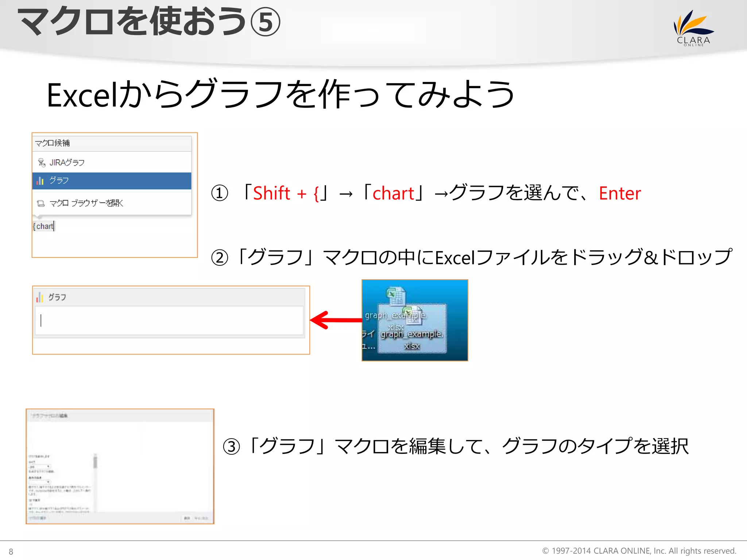Click the save button in graph macro dialog
This screenshot has width=747, height=560.
[x=187, y=518]
